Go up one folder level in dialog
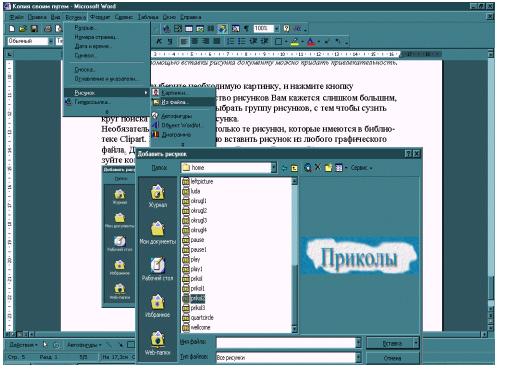Viewport: 512px width, 384px height. click(x=294, y=168)
